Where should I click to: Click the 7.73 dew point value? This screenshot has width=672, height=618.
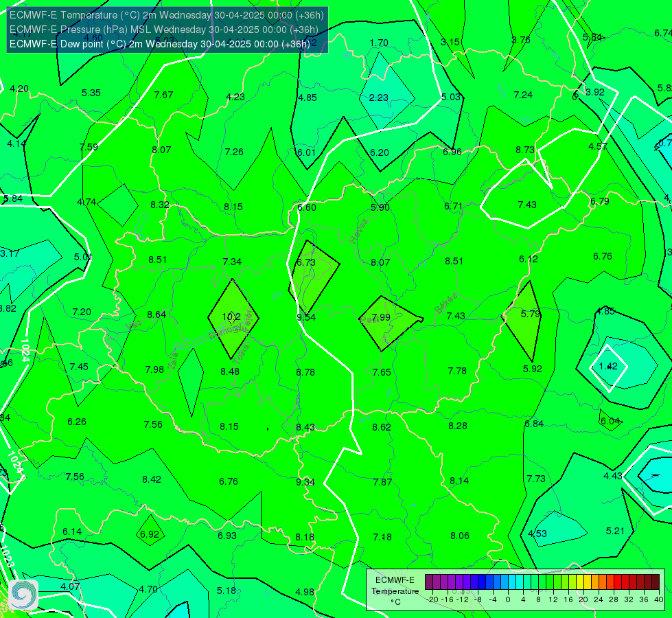pos(536,478)
